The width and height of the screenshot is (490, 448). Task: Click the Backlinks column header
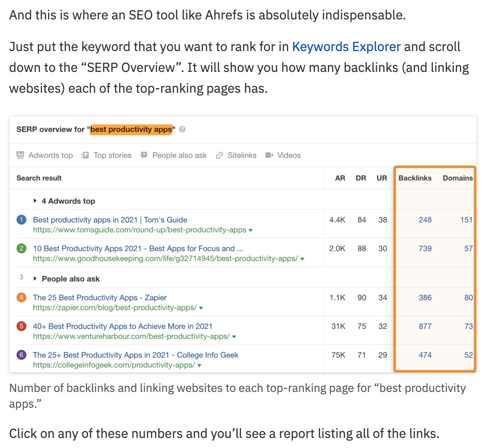pyautogui.click(x=415, y=178)
